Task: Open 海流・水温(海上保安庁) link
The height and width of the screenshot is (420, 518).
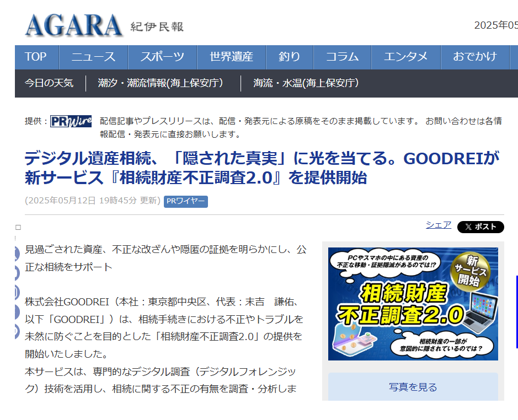Action: [x=306, y=83]
